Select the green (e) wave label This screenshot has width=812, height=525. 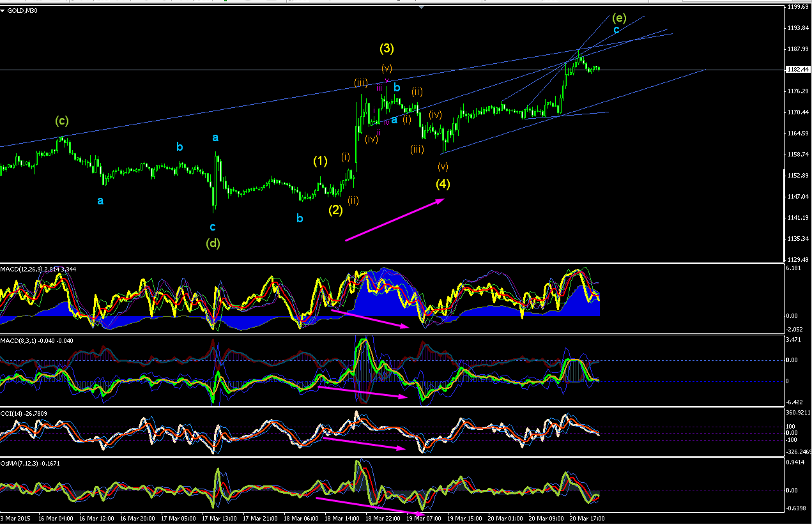coord(618,17)
